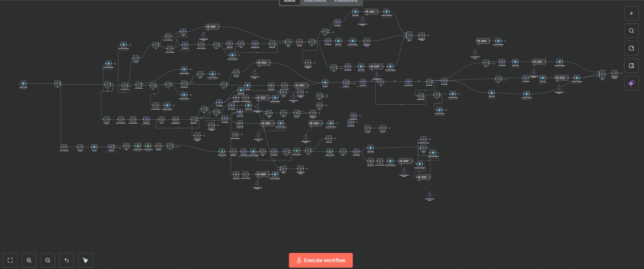Open the Evaluations tab
644x269 pixels.
tap(346, 2)
